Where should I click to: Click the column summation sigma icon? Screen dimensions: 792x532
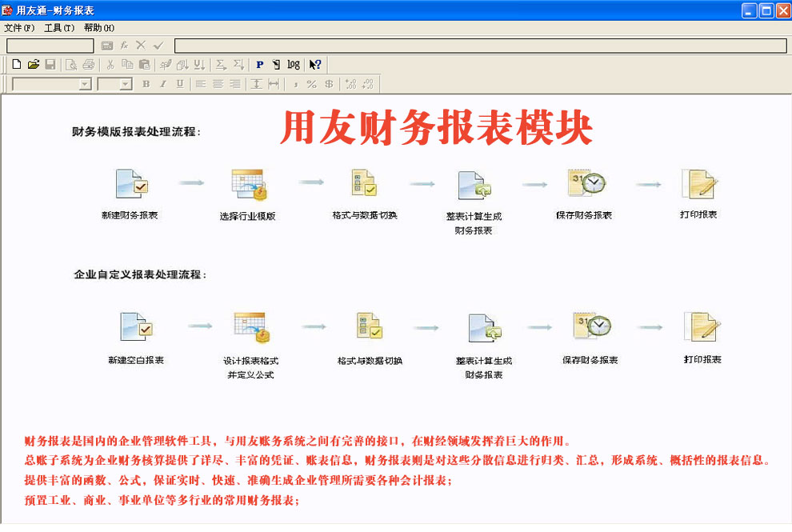(238, 65)
